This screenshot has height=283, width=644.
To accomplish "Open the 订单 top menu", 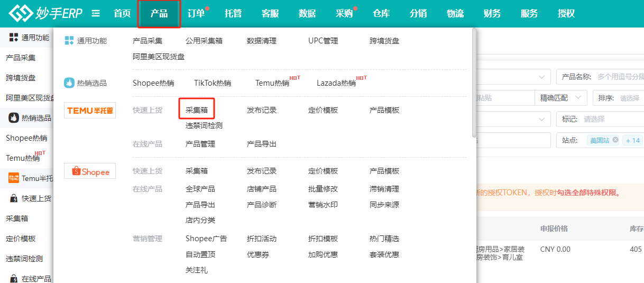I will 196,14.
